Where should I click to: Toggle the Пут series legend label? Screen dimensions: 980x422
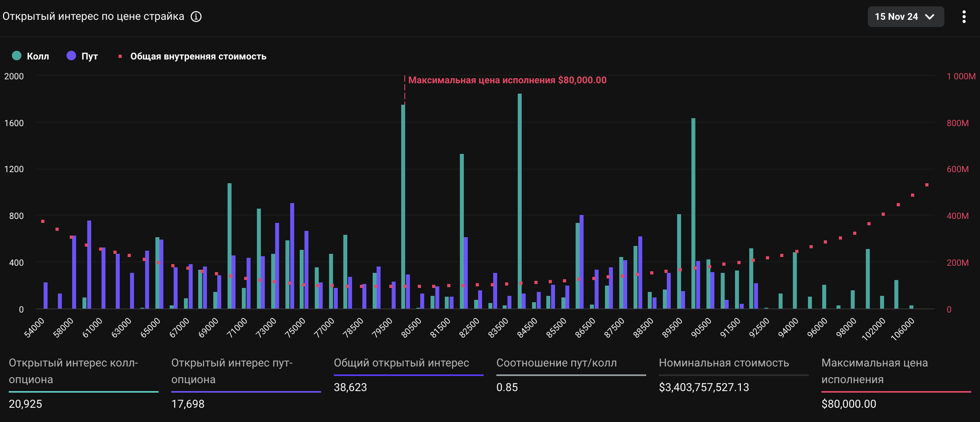(90, 56)
